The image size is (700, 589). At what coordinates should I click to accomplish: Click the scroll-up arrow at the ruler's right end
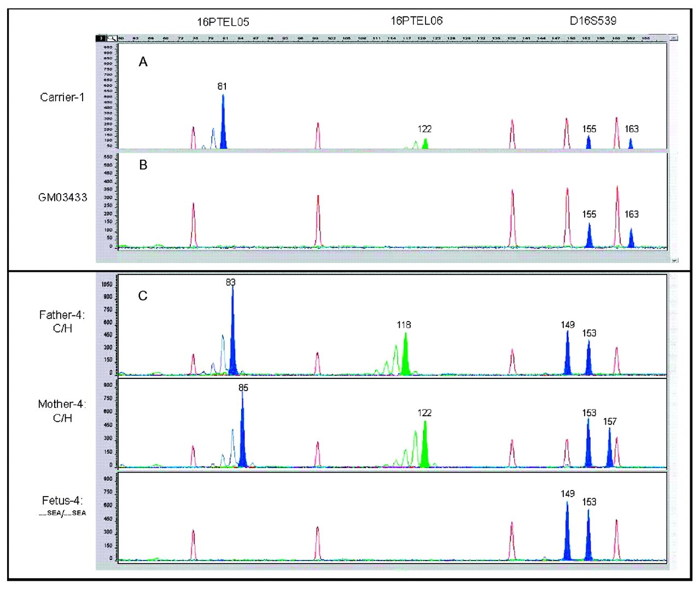click(674, 38)
